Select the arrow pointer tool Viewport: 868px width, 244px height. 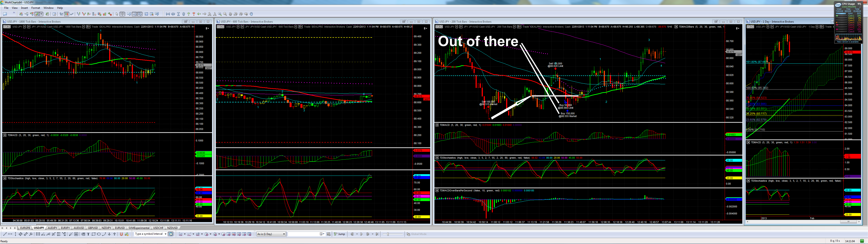117,14
